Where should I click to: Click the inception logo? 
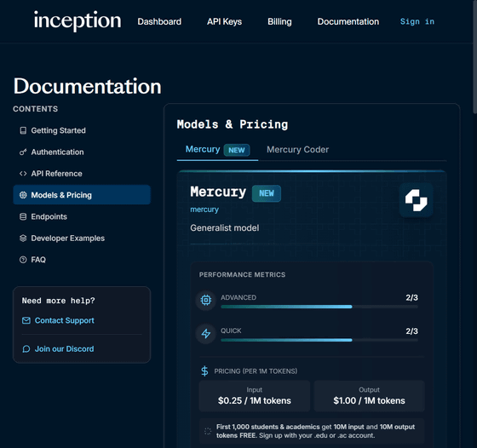tap(78, 20)
